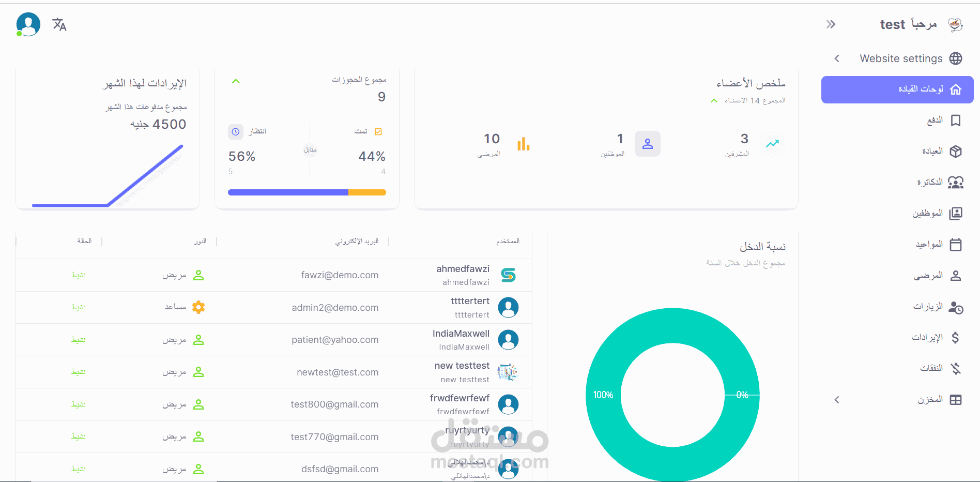Image resolution: width=980 pixels, height=482 pixels.
Task: Open the language translation icon
Action: [59, 24]
